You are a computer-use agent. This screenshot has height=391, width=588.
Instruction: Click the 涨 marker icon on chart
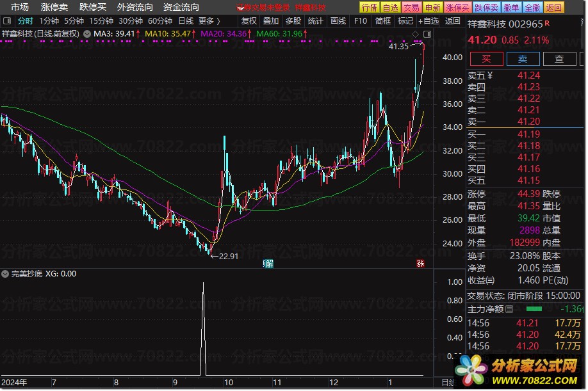click(x=420, y=263)
